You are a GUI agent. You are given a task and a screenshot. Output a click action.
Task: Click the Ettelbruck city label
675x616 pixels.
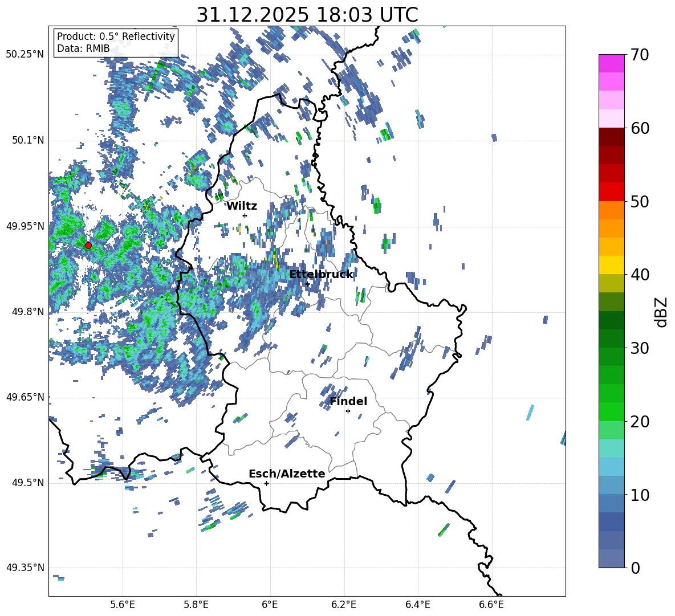click(x=321, y=275)
